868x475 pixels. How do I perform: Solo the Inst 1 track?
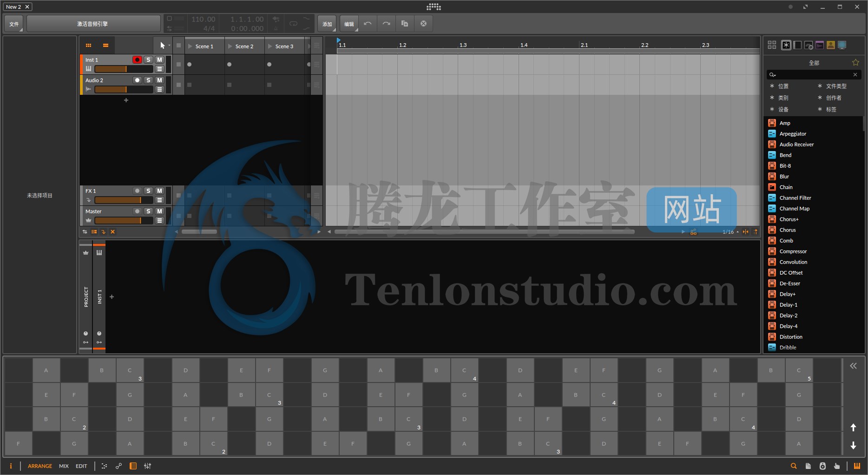point(148,60)
